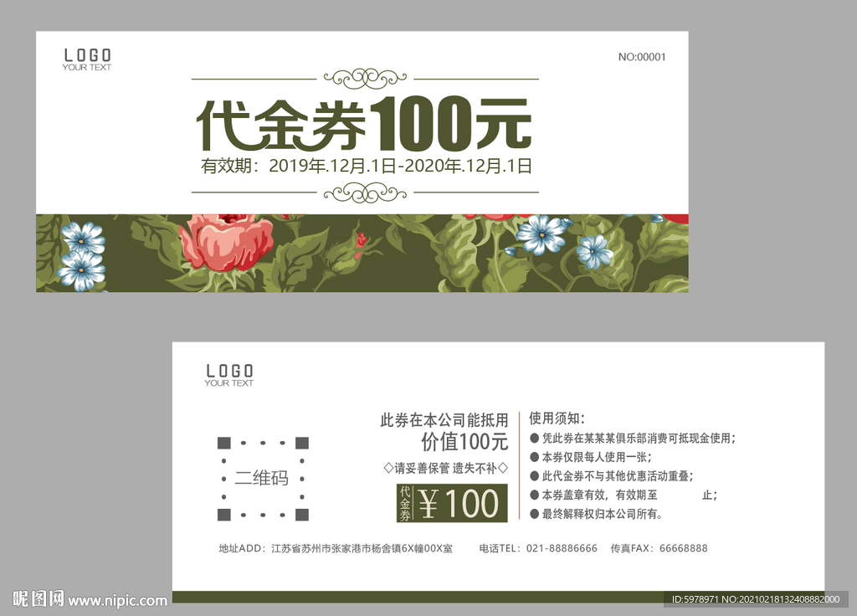Click the bullet beside 本券仅限每人使用一张
857x616 pixels.
[536, 455]
